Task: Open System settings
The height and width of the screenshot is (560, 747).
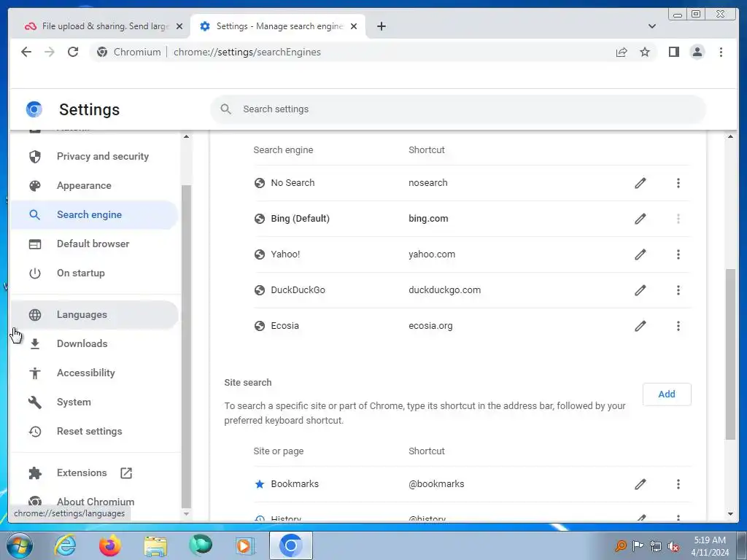Action: pyautogui.click(x=94, y=402)
